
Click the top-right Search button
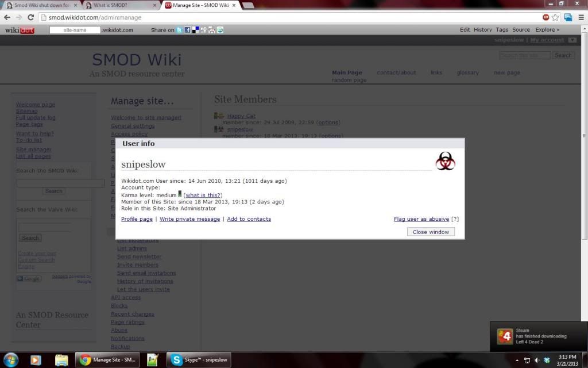pyautogui.click(x=563, y=55)
